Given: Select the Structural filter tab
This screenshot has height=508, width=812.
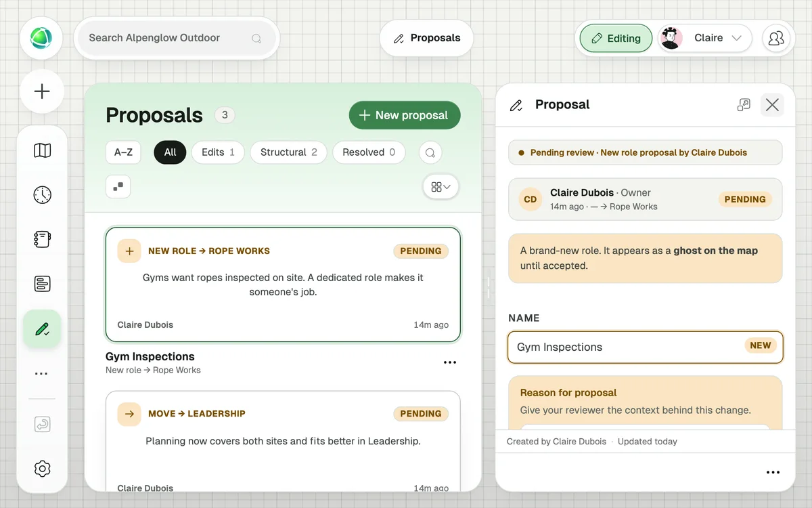Looking at the screenshot, I should (x=288, y=152).
